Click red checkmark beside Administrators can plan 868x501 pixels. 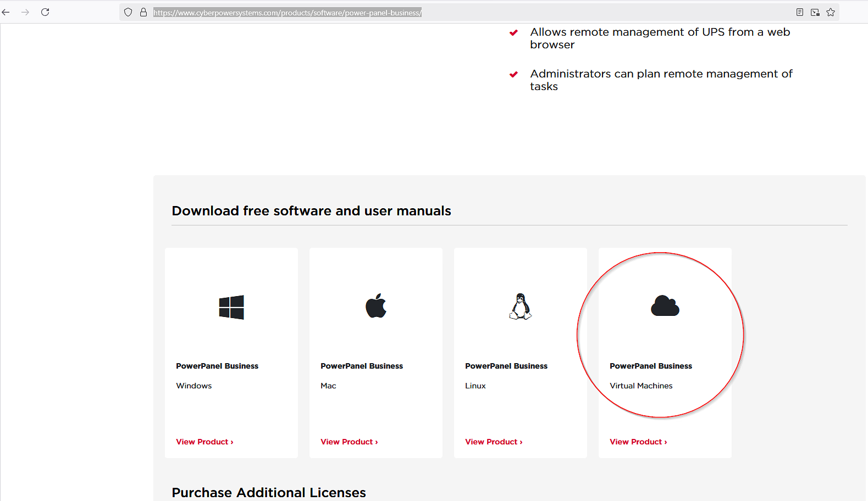coord(513,74)
